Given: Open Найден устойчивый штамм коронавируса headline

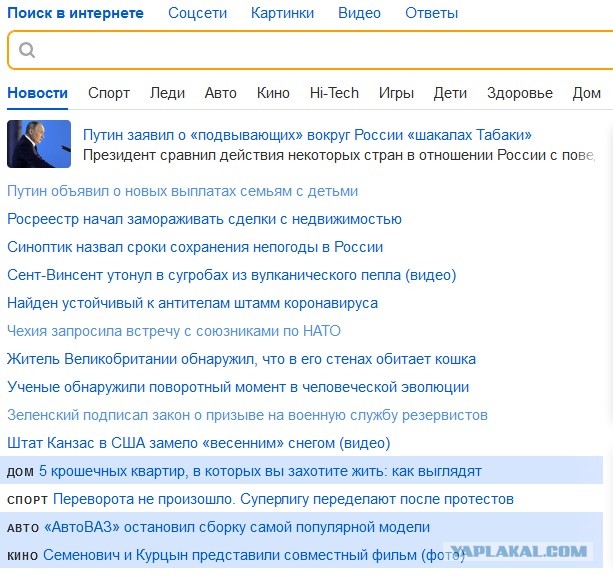Looking at the screenshot, I should click(x=192, y=303).
